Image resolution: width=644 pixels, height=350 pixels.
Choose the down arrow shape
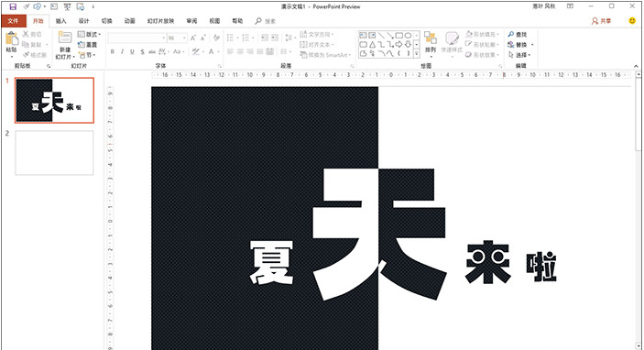(408, 44)
